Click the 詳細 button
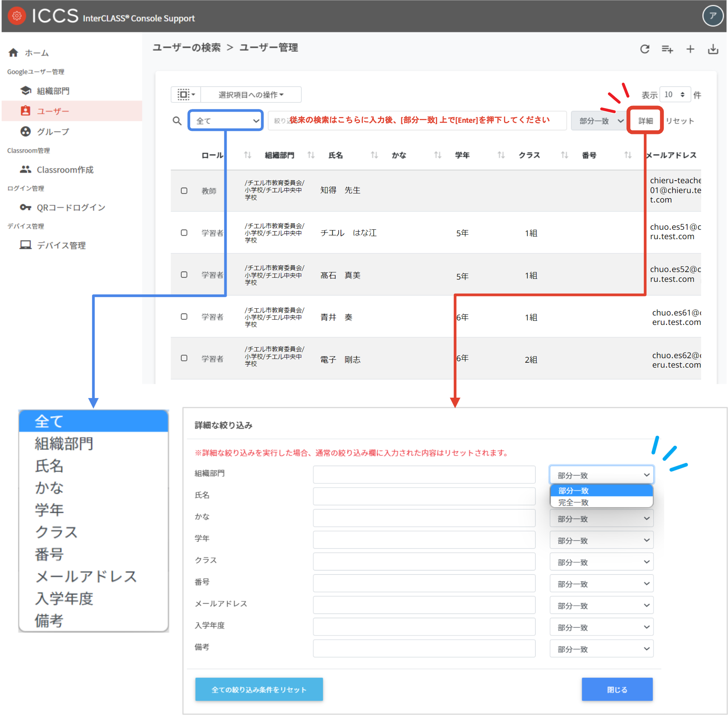Viewport: 728px width, 716px height. tap(645, 120)
